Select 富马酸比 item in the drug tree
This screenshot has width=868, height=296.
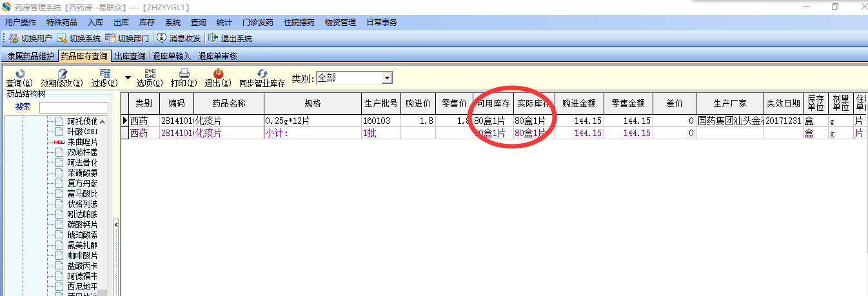click(82, 193)
